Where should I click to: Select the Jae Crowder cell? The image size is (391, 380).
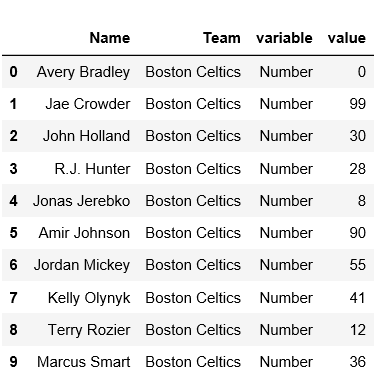pyautogui.click(x=88, y=104)
